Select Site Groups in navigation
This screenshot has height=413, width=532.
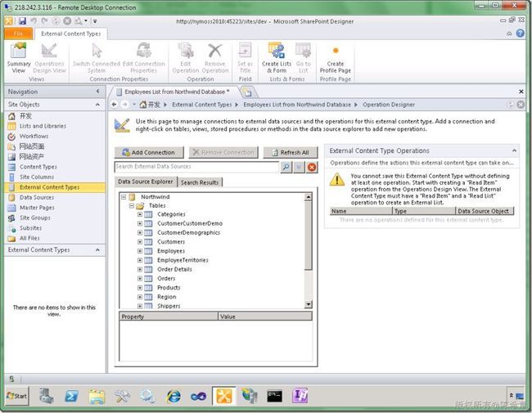[35, 218]
